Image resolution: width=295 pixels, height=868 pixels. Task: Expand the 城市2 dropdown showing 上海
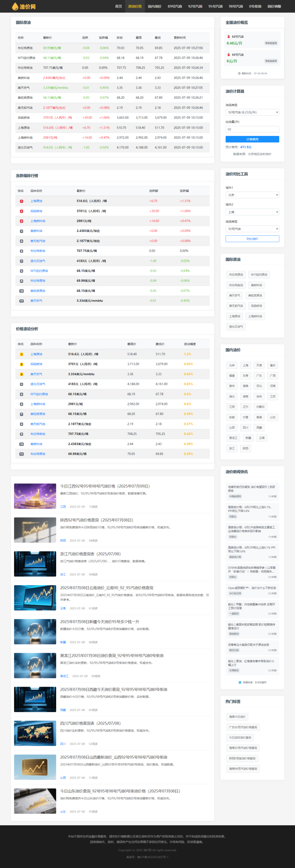point(252,212)
